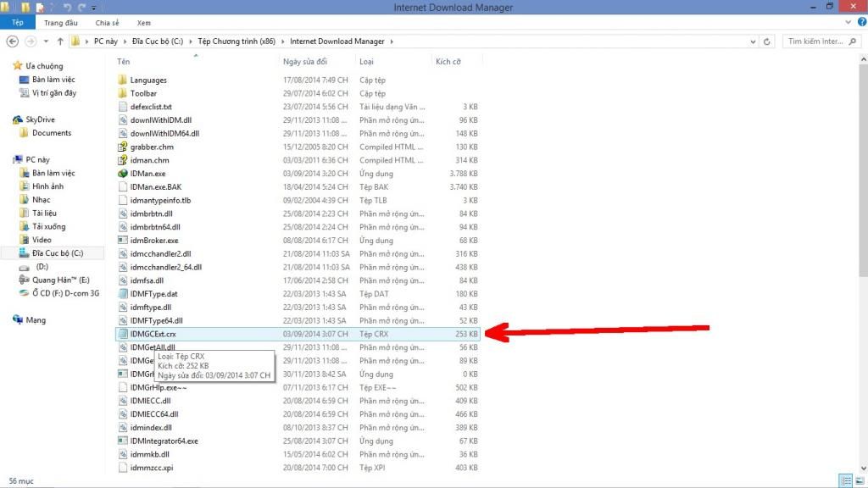Click the Toolbar folder icon
The image size is (868, 488).
click(123, 93)
